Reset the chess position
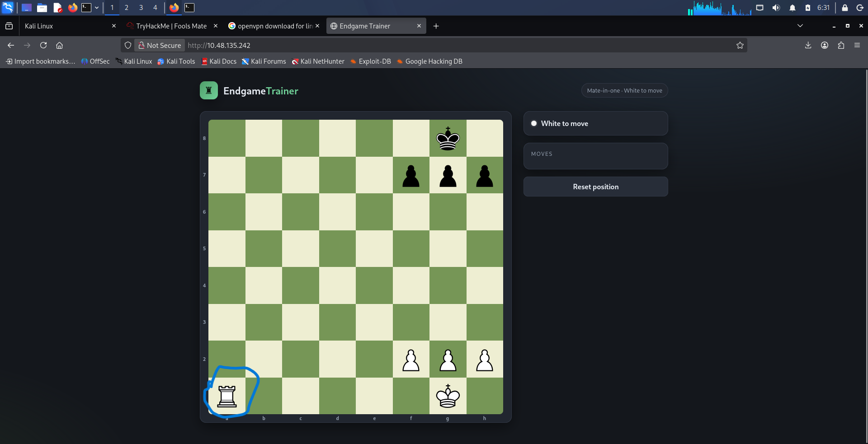This screenshot has height=444, width=868. point(595,187)
